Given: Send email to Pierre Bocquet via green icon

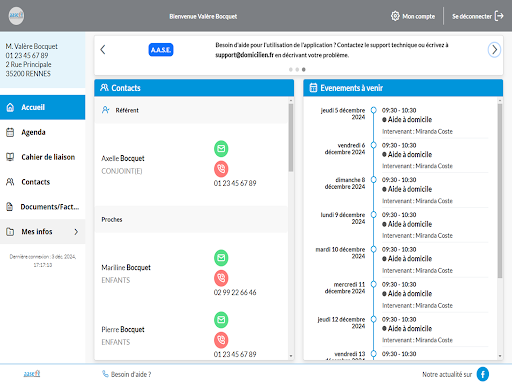Looking at the screenshot, I should click(x=221, y=320).
